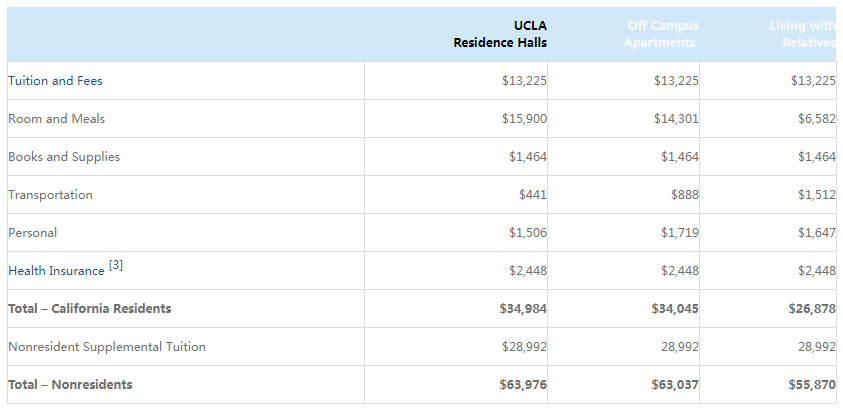Click the $6,582 room and meals value
This screenshot has height=410, width=843.
click(817, 119)
